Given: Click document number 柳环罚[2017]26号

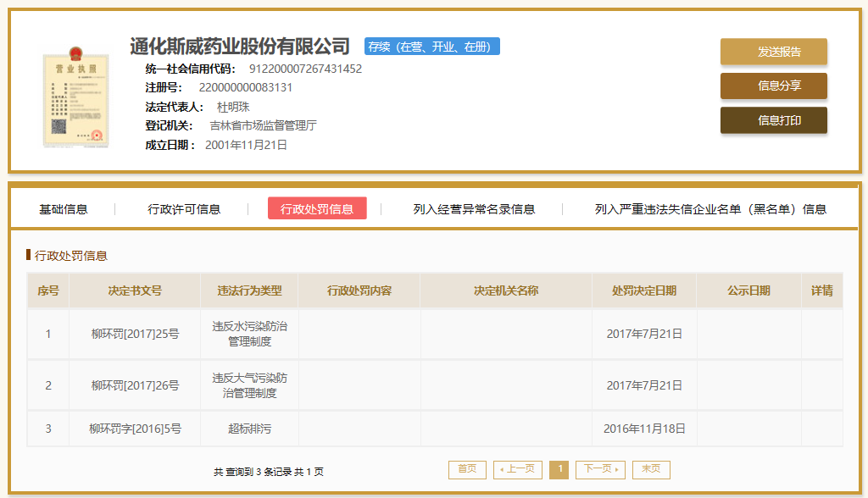Looking at the screenshot, I should [x=135, y=385].
